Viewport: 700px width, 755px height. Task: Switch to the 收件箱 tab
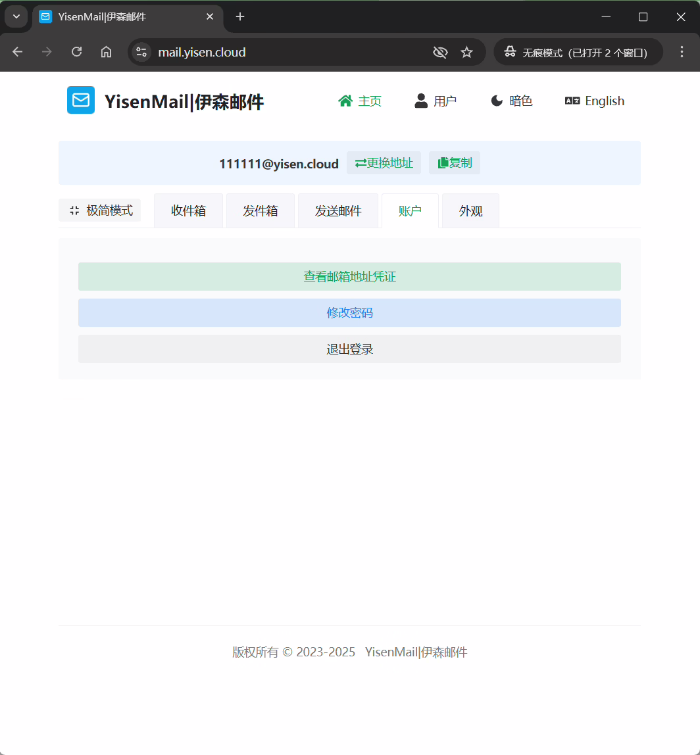coord(189,210)
